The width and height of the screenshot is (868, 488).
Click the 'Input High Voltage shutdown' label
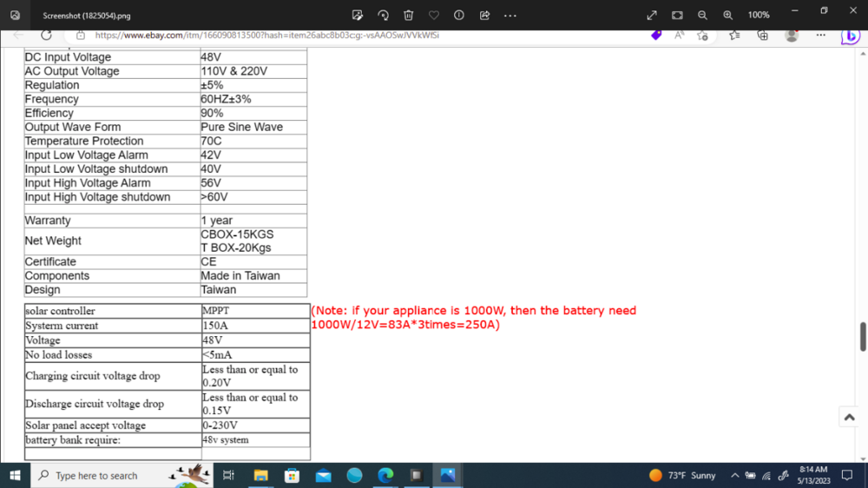tap(97, 196)
